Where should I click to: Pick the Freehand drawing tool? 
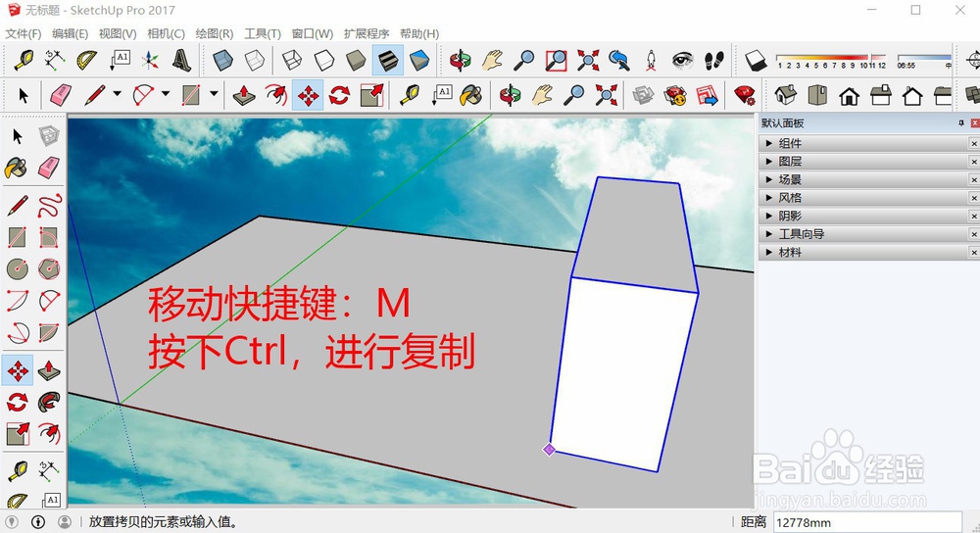(49, 205)
